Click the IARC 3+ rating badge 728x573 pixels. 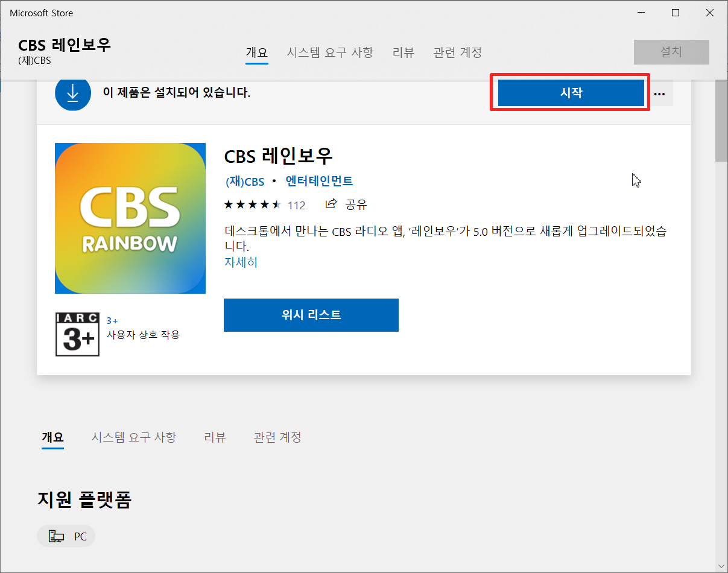coord(77,334)
